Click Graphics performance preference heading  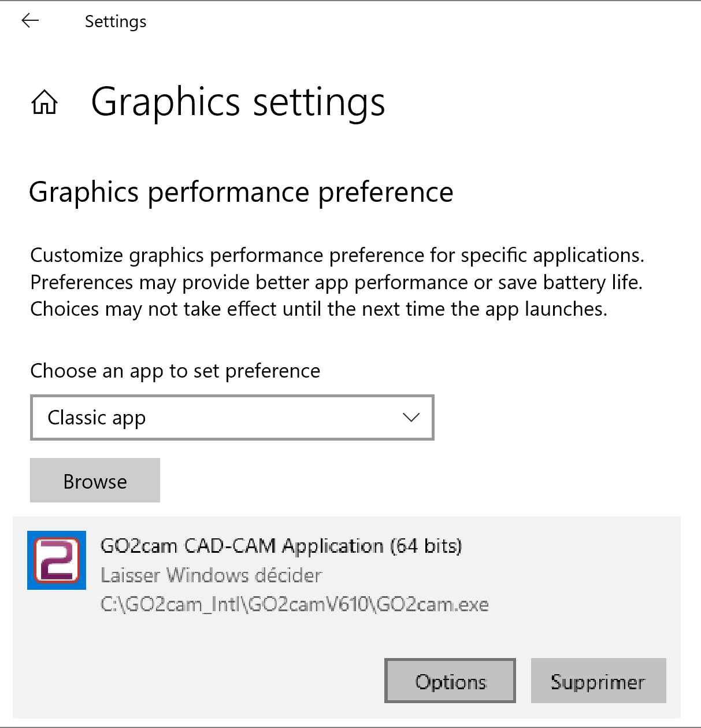tap(241, 192)
